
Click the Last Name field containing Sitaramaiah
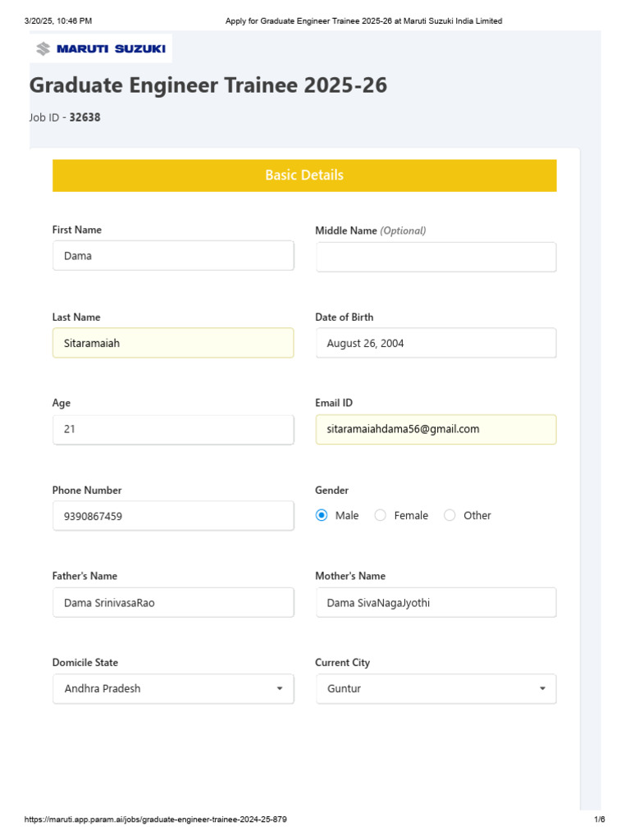pyautogui.click(x=172, y=343)
